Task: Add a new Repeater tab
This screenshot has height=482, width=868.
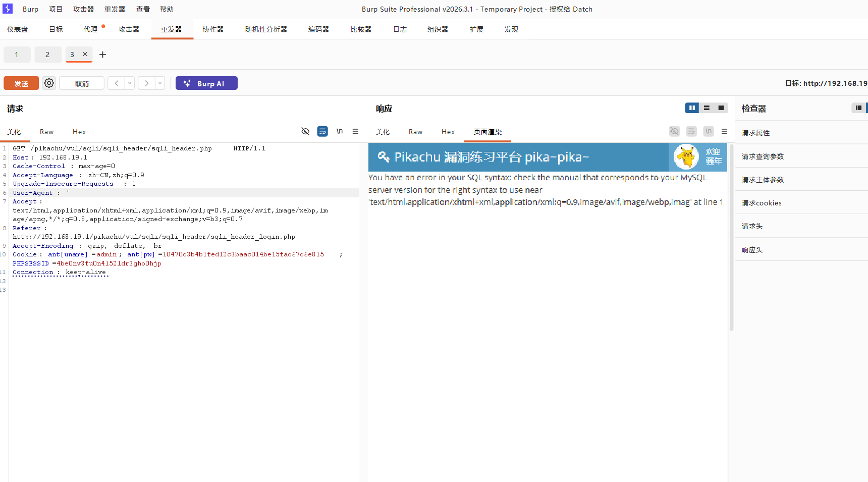Action: point(102,55)
